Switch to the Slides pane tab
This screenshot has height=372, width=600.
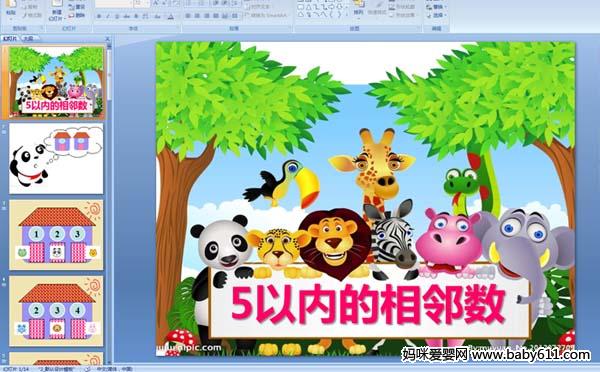(10, 38)
